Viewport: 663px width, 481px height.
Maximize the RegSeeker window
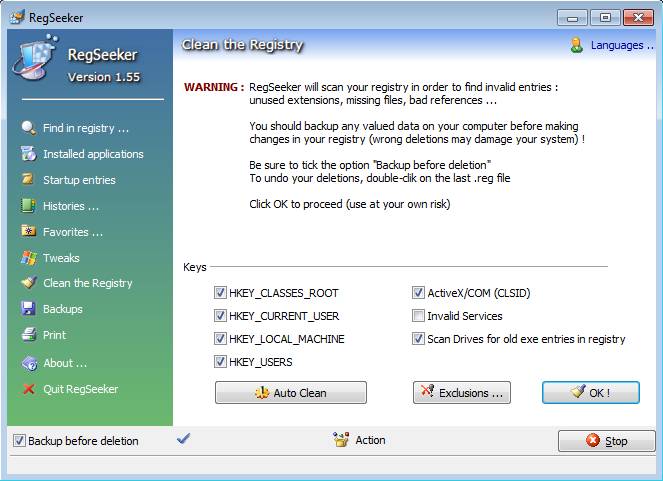[x=605, y=18]
